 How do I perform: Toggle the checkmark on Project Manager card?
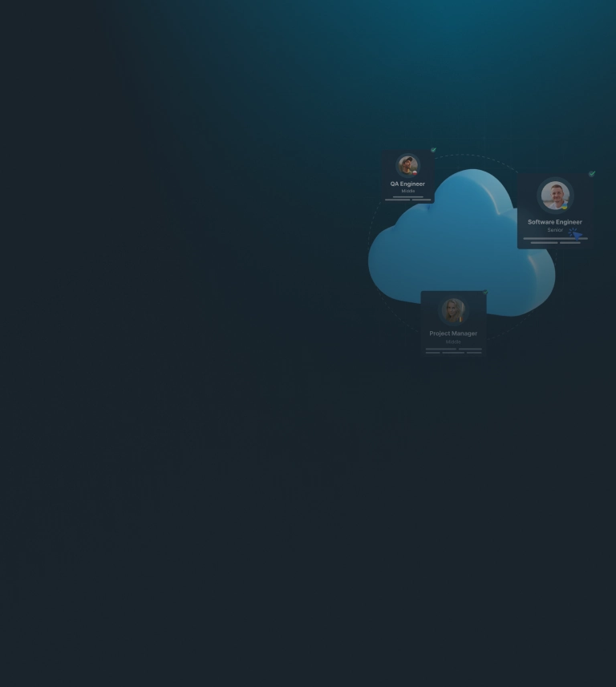(484, 293)
